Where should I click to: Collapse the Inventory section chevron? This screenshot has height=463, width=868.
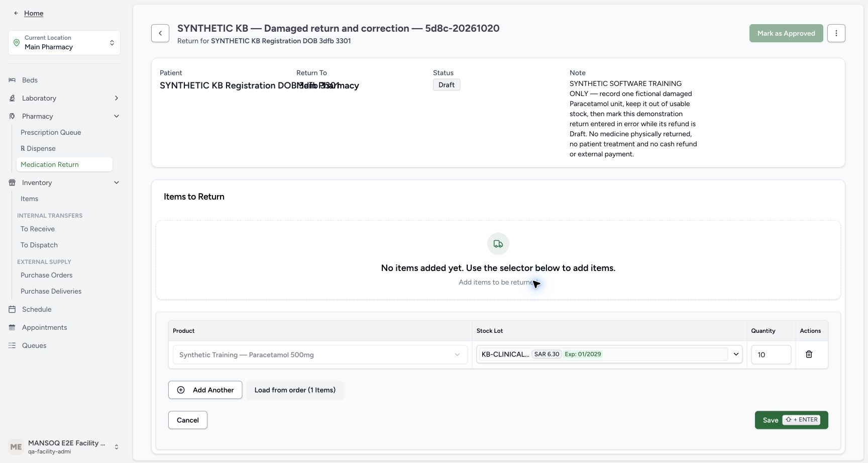[x=116, y=182]
